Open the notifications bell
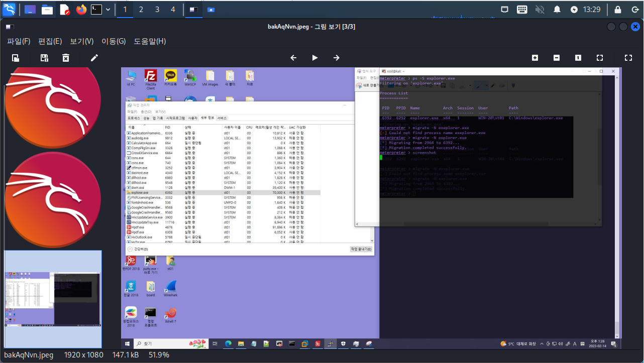 (557, 10)
